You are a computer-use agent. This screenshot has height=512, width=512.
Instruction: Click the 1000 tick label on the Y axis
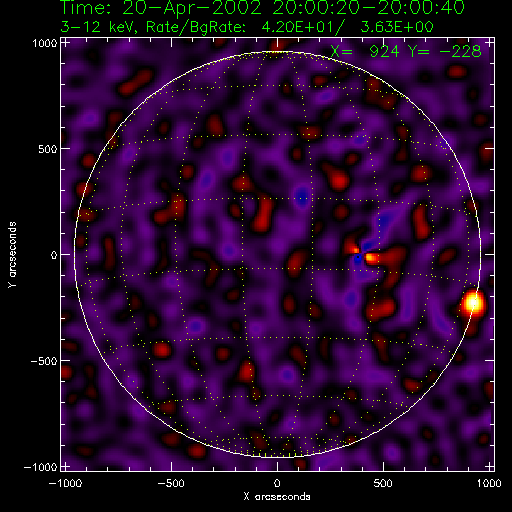(x=44, y=43)
